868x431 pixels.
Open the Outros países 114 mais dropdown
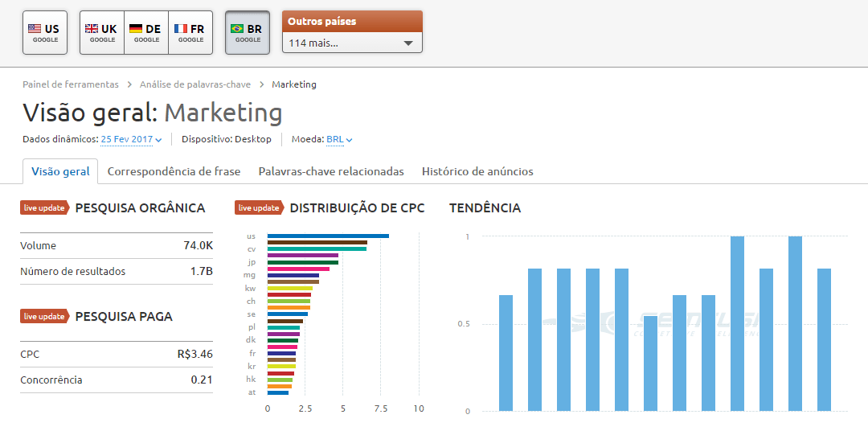pyautogui.click(x=352, y=43)
